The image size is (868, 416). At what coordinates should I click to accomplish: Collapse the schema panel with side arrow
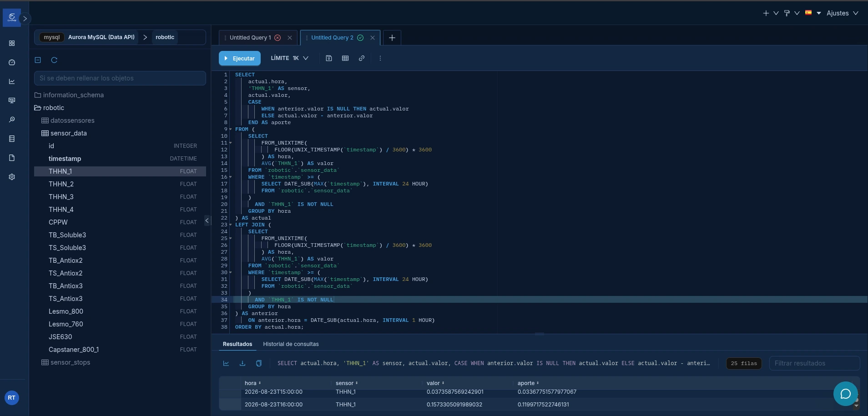click(207, 221)
